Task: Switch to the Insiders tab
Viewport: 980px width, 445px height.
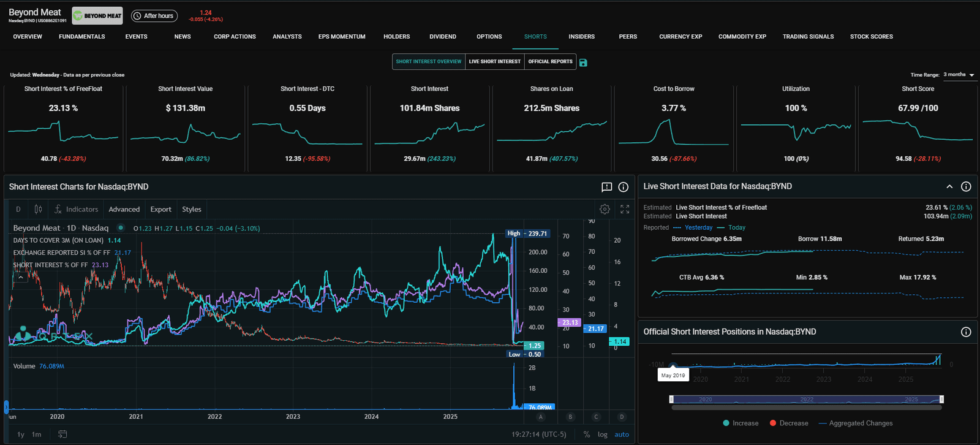Action: [581, 37]
